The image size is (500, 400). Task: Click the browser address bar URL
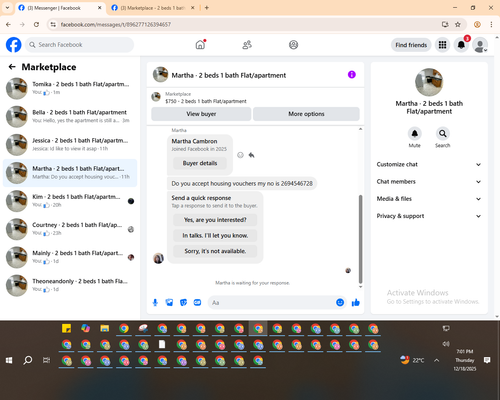point(116,24)
